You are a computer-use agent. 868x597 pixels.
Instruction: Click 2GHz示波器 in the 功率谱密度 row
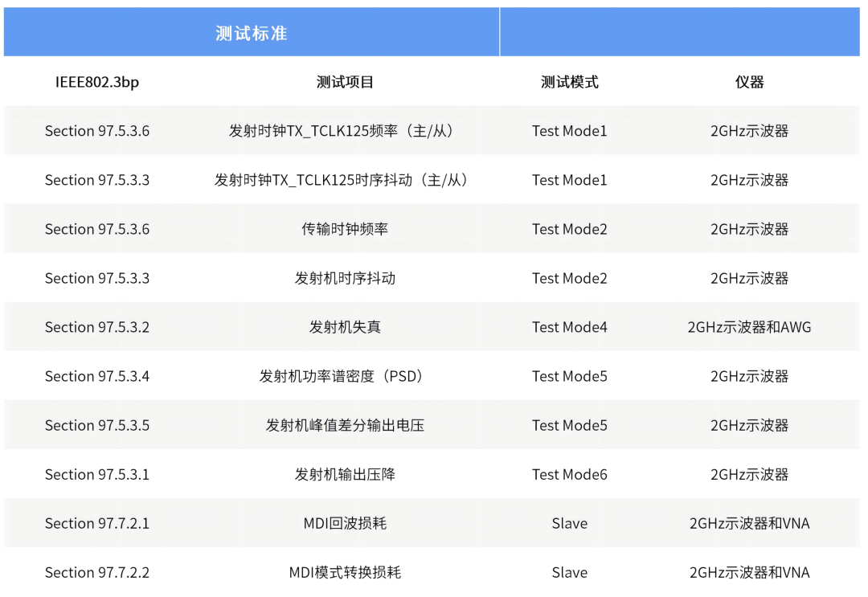(x=750, y=376)
